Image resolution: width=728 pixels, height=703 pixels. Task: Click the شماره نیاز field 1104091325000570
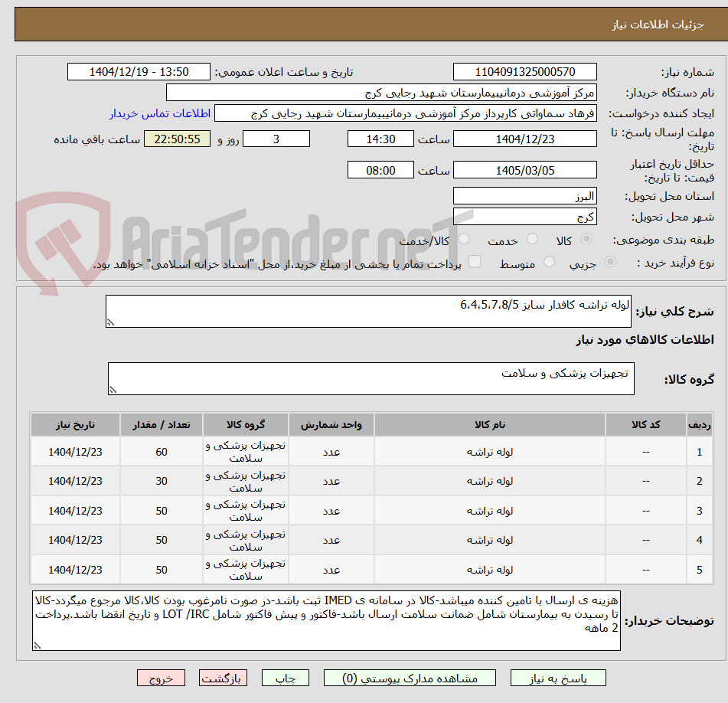(x=524, y=72)
